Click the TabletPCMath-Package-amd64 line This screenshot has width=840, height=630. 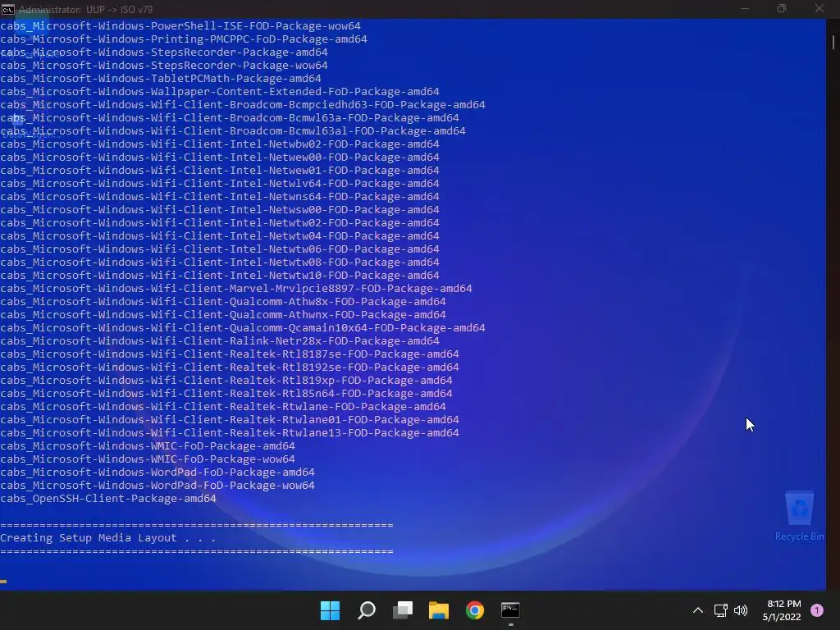point(161,79)
